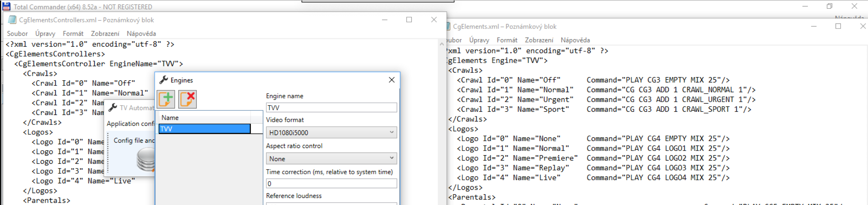Click the CRAWL_SPORT command line in CgElements.xml
This screenshot has width=868, height=205.
pos(604,109)
